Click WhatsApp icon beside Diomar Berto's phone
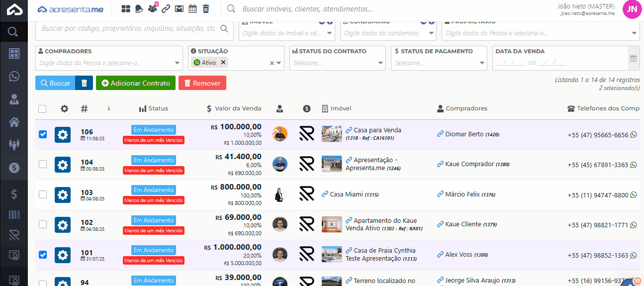The height and width of the screenshot is (286, 644). coord(634,135)
